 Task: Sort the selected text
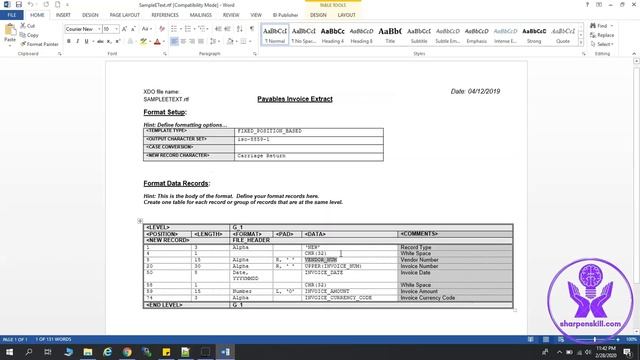click(x=240, y=29)
